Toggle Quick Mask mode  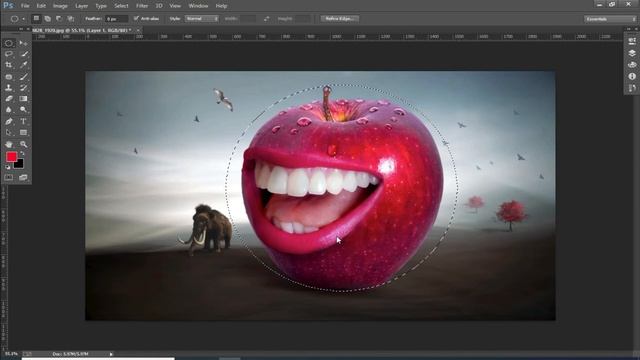click(9, 178)
